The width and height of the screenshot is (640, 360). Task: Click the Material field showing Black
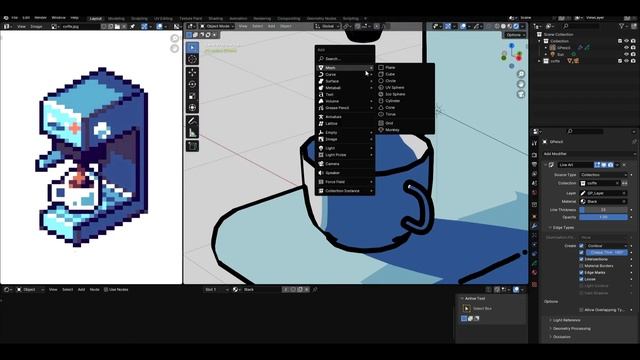click(603, 202)
